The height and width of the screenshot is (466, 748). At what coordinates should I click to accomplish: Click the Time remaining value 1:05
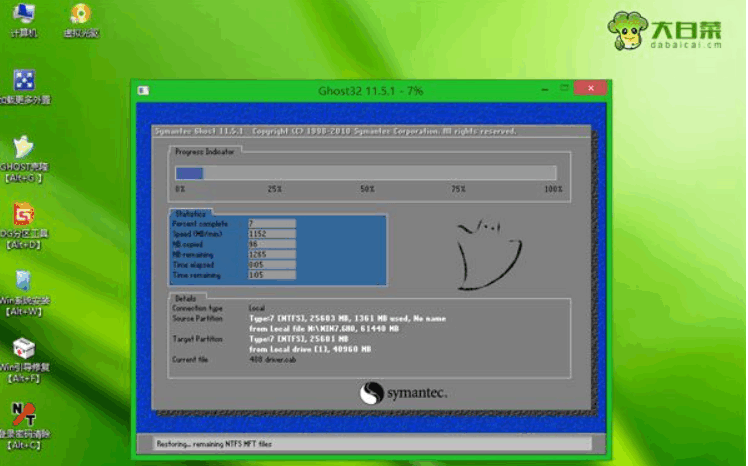point(271,275)
